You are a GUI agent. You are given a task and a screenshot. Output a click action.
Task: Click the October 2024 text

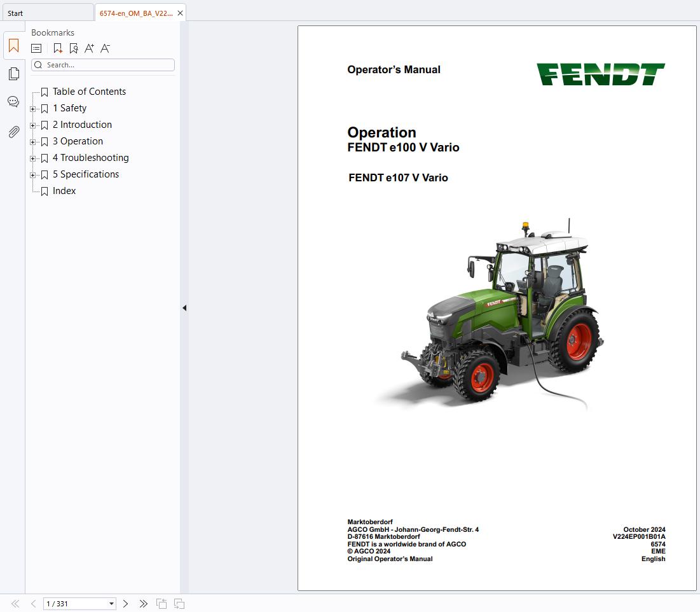click(x=644, y=529)
